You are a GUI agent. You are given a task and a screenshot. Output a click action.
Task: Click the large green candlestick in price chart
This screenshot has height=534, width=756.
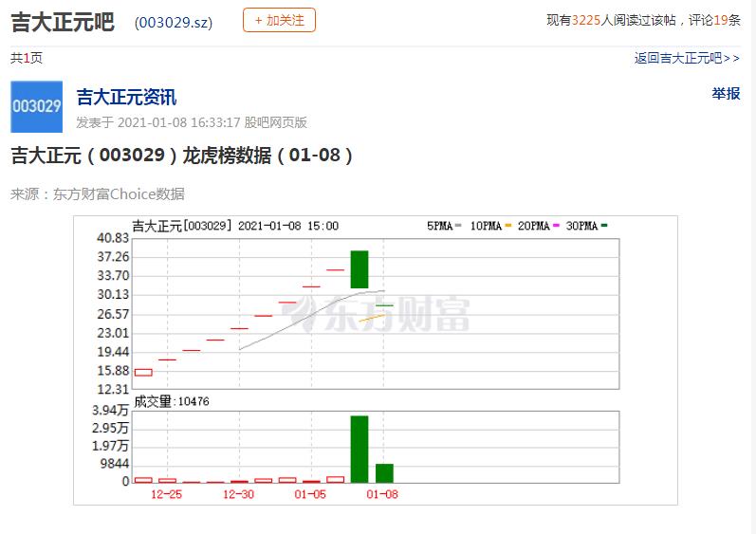360,269
